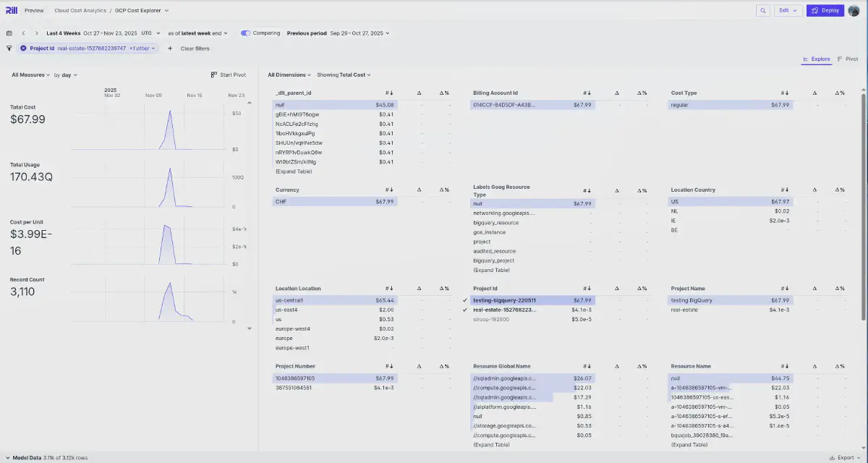Add a new filter with plus icon
The image size is (868, 463).
point(170,48)
